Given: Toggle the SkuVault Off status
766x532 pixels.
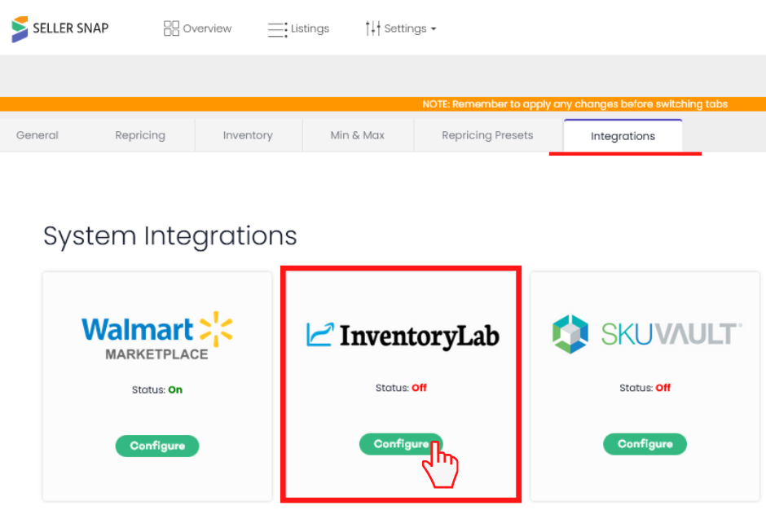Looking at the screenshot, I should point(644,388).
